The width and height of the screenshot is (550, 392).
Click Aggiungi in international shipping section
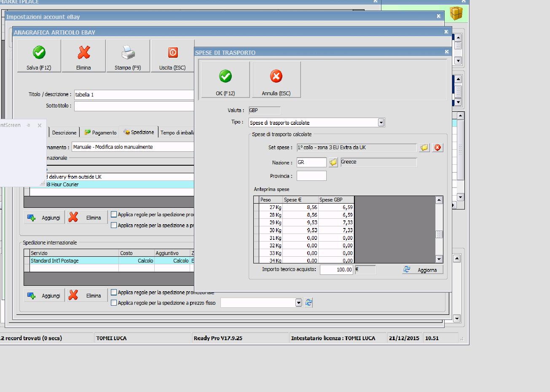[x=44, y=295]
